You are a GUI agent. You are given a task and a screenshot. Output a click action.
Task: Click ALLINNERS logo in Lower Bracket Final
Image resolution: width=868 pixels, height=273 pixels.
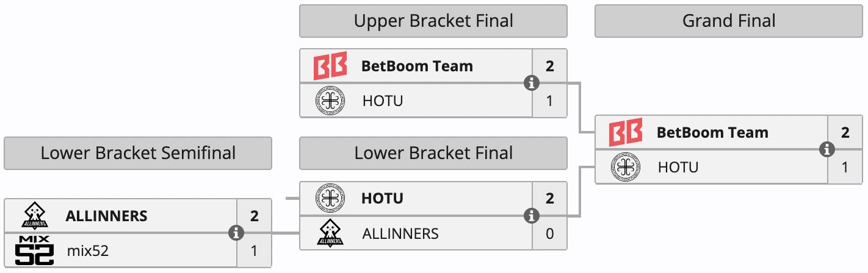point(330,233)
